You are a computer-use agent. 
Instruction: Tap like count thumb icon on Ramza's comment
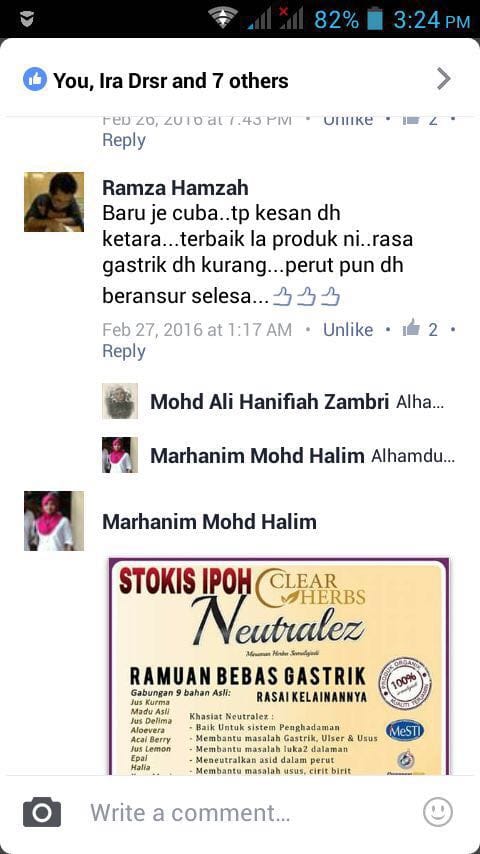tap(411, 329)
